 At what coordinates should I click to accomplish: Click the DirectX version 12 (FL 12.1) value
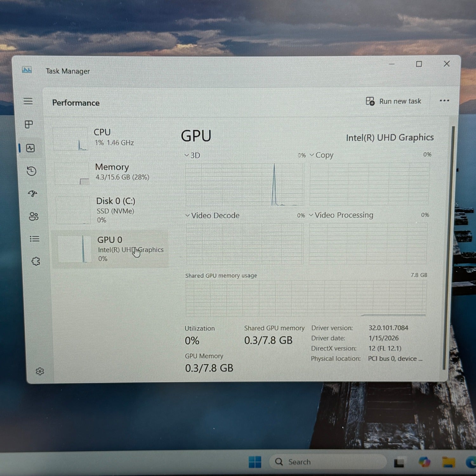click(385, 348)
